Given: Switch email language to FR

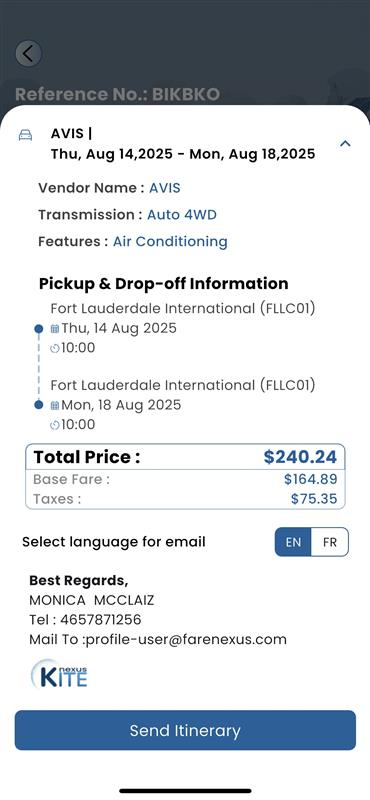Looking at the screenshot, I should [330, 542].
